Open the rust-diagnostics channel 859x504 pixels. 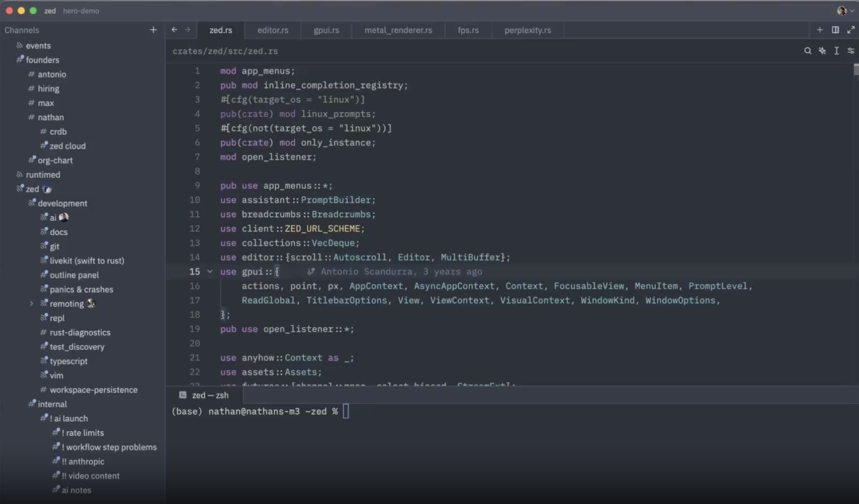80,332
